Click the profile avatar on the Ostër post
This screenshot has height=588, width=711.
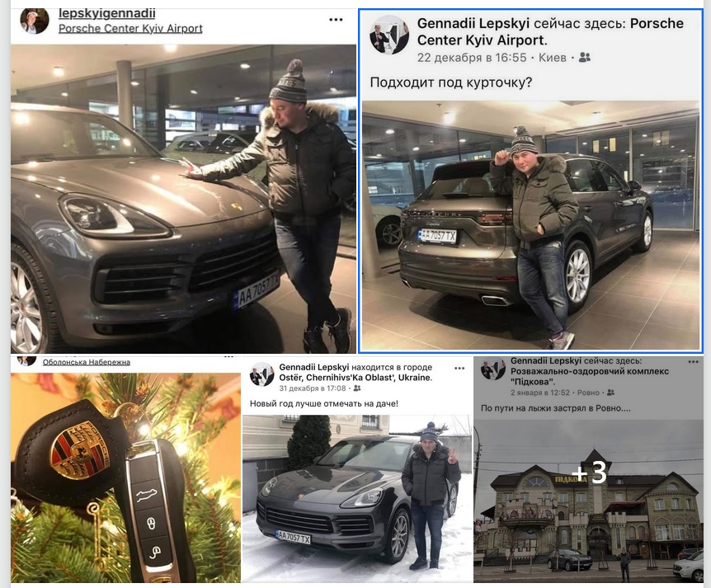coord(262,374)
